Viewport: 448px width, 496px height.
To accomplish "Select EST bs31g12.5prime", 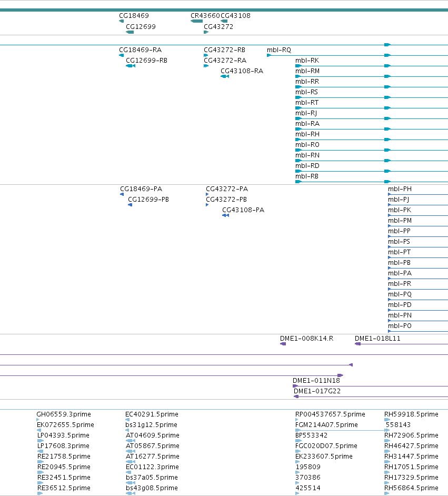I will tap(151, 424).
